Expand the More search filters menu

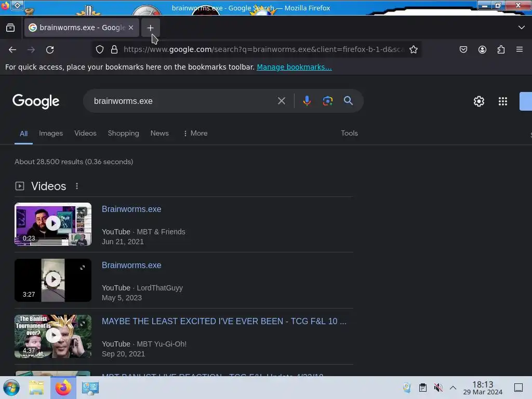coord(195,134)
